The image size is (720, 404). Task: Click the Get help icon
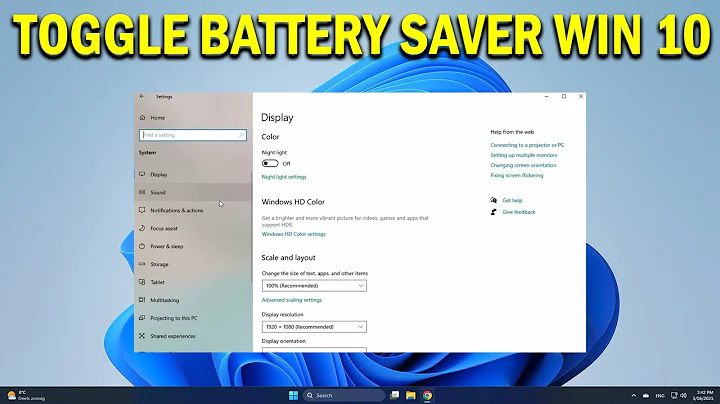pyautogui.click(x=494, y=200)
